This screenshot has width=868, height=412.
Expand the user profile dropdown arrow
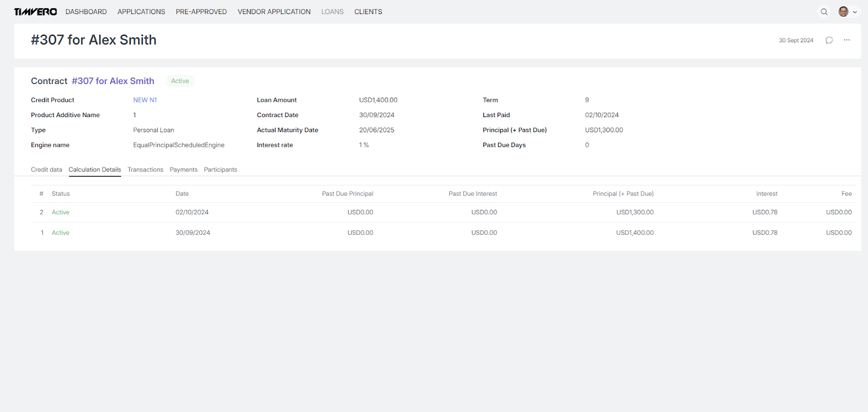[x=855, y=12]
